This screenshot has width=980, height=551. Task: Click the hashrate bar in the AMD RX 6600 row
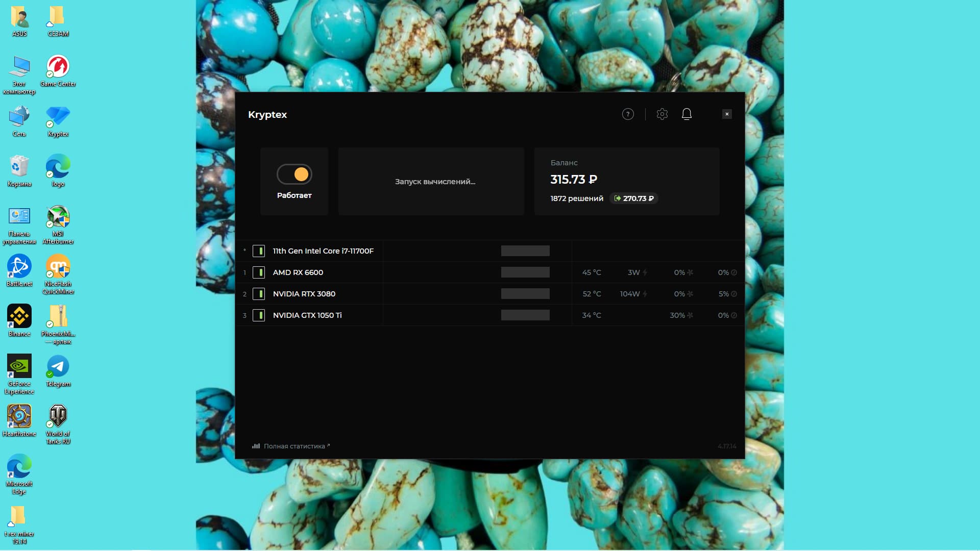pos(525,272)
